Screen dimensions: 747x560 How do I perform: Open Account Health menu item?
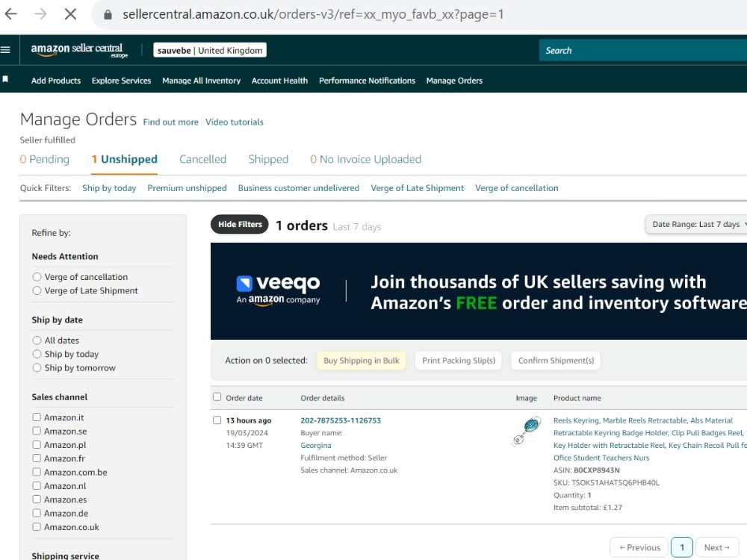[279, 81]
